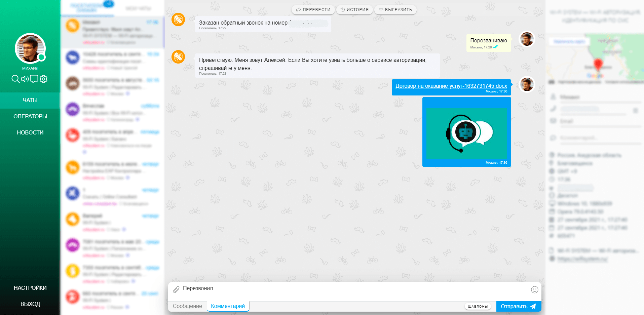
Task: Switch to the Сообщение tab
Action: point(187,306)
